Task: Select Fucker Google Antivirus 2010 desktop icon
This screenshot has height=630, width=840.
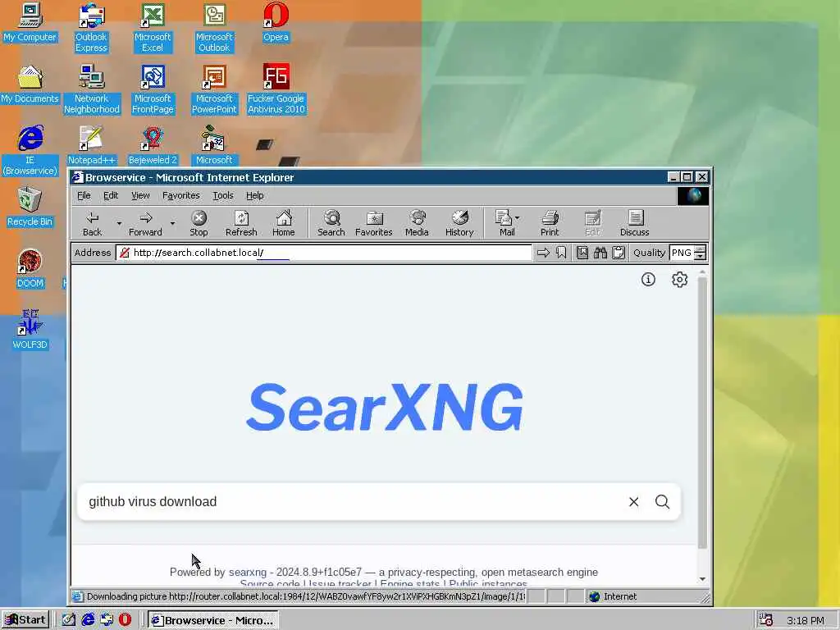Action: pyautogui.click(x=276, y=89)
